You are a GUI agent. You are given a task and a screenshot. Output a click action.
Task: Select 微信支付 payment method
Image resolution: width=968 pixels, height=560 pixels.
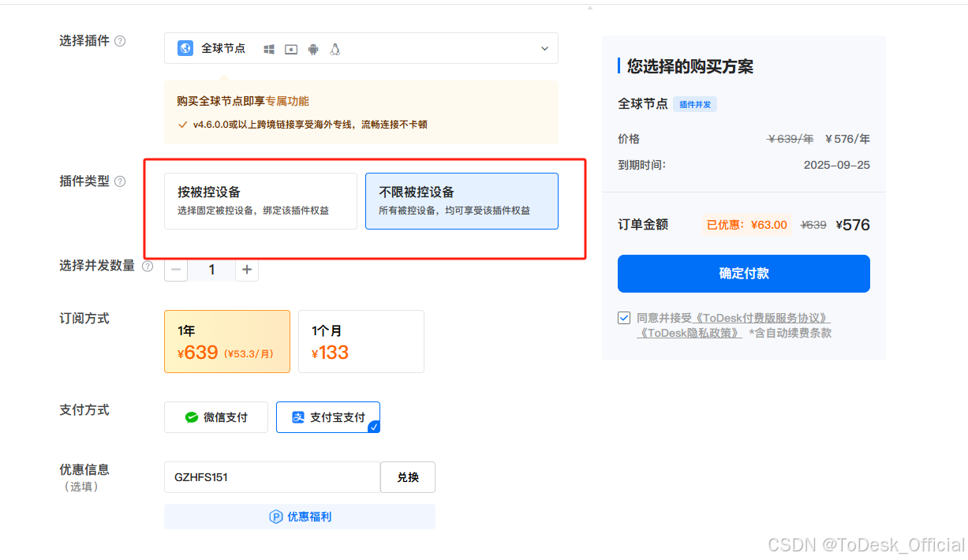[216, 417]
